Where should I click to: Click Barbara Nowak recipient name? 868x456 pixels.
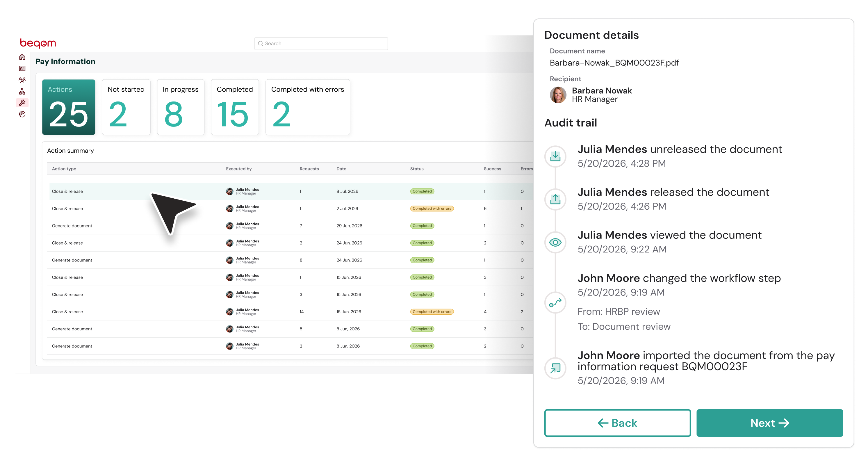click(602, 91)
